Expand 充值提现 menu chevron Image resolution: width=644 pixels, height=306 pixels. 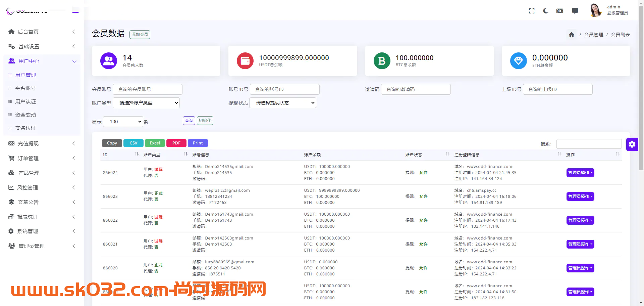[74, 143]
